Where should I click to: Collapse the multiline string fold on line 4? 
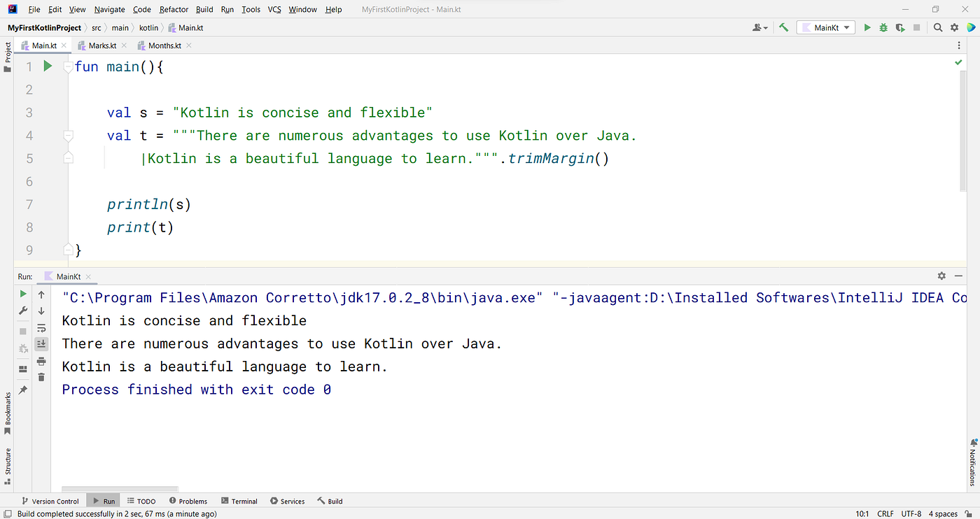point(68,135)
